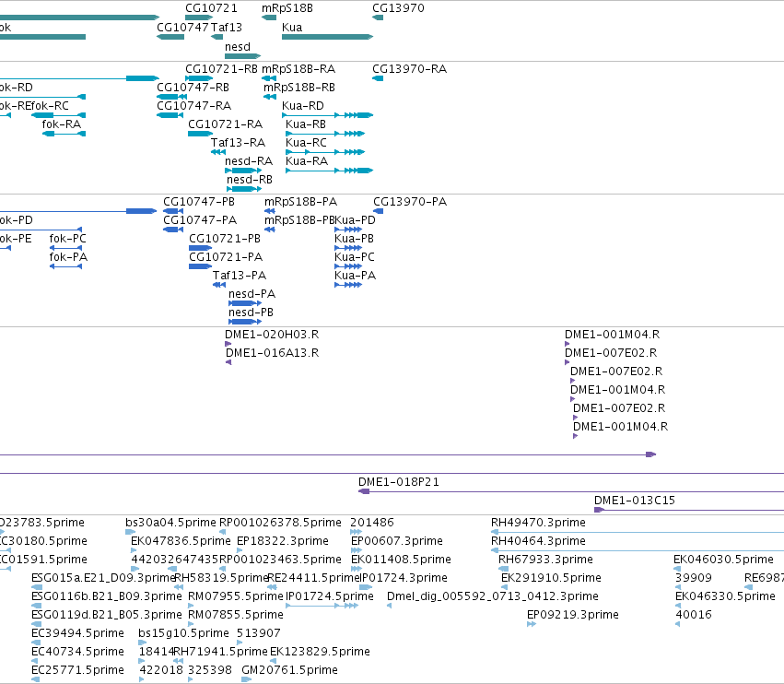Click the CG10747-RB transcript label
This screenshot has width=784, height=684.
point(193,87)
